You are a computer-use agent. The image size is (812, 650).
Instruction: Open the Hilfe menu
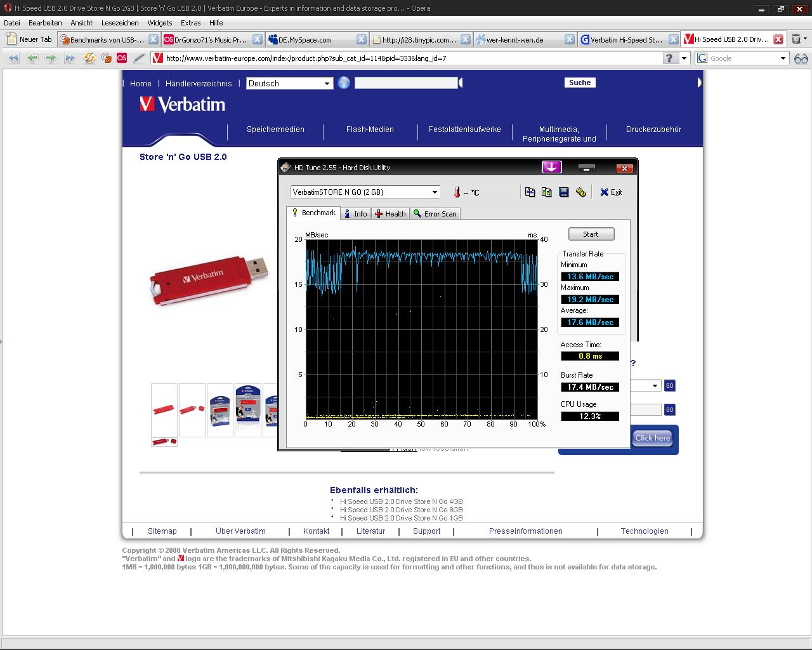[x=216, y=23]
